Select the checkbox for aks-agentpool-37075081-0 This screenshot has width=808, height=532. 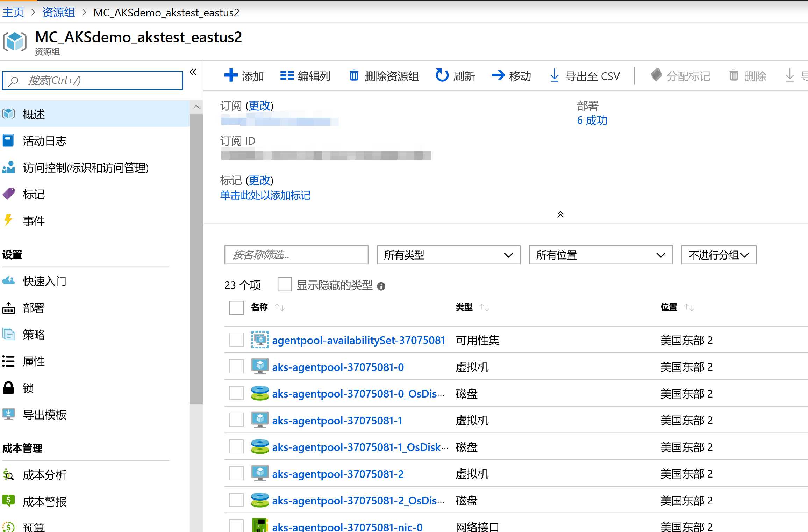point(236,366)
